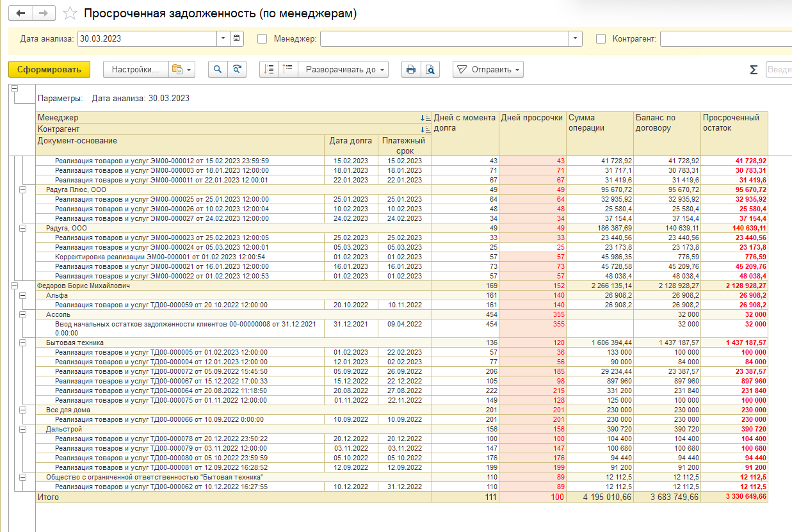Screen dimensions: 792x532
Task: Collapse the Радуга, ООО group
Action: coord(24,228)
